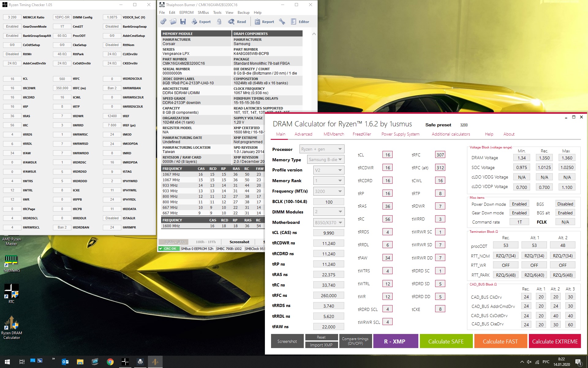Screen dimensions: 588x368
Task: Open the Outlook icon in the taskbar
Action: point(65,362)
